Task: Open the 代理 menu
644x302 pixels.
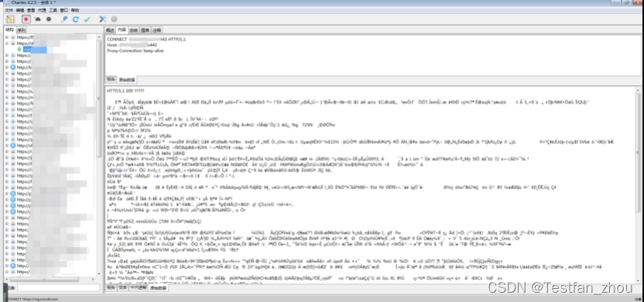Action: click(42, 10)
